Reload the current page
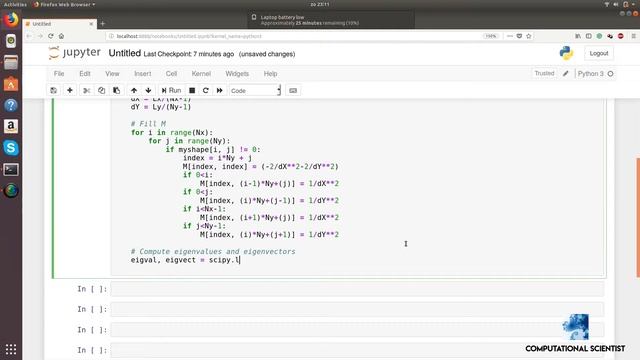 pos(51,36)
